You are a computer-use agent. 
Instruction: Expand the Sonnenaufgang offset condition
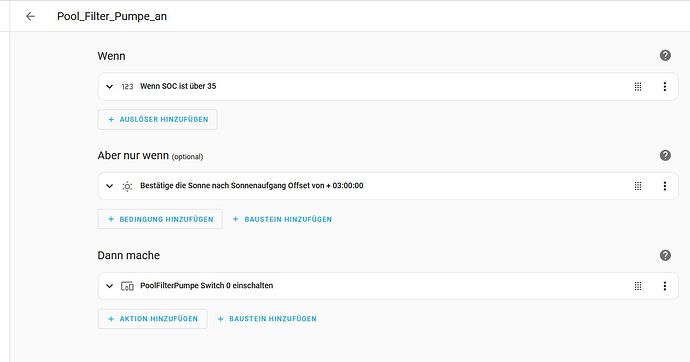point(109,186)
